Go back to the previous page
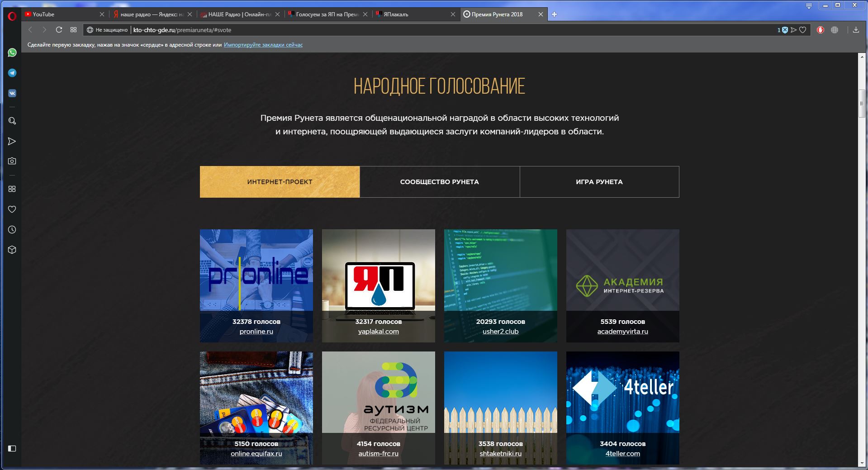868x470 pixels. (30, 30)
